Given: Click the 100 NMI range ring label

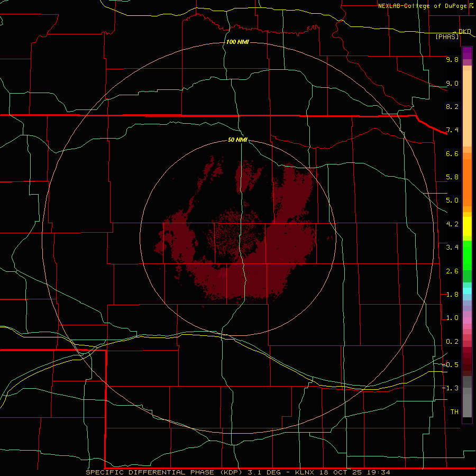Looking at the screenshot, I should click(x=237, y=42).
